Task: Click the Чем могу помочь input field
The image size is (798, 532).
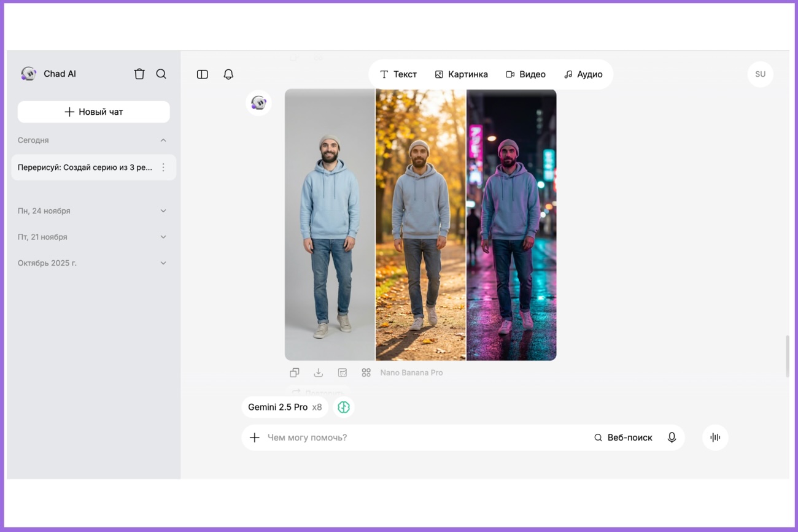Action: [424, 438]
